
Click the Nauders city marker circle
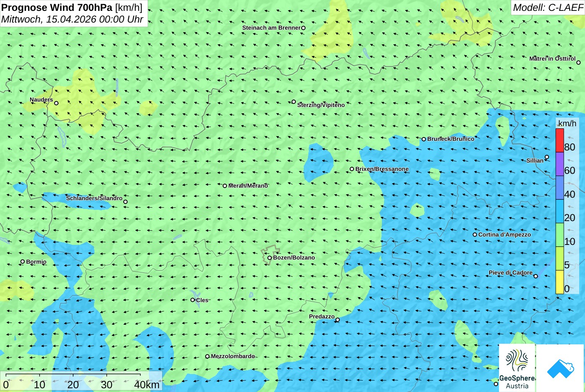click(56, 103)
